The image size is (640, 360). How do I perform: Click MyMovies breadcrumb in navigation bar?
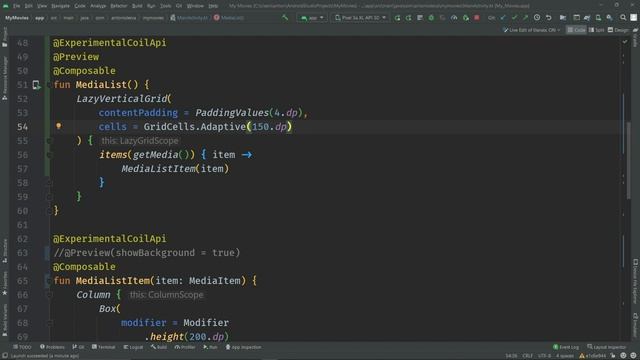tap(17, 18)
